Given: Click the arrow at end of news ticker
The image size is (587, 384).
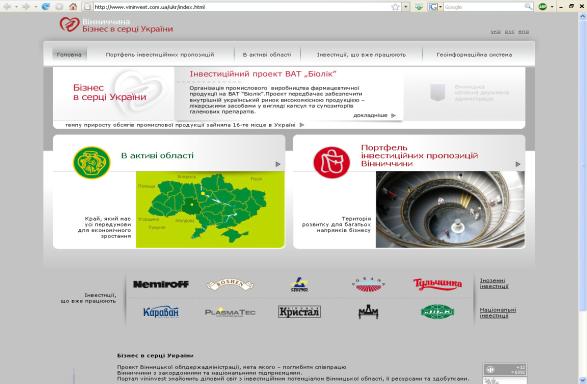Looking at the screenshot, I should [x=302, y=125].
